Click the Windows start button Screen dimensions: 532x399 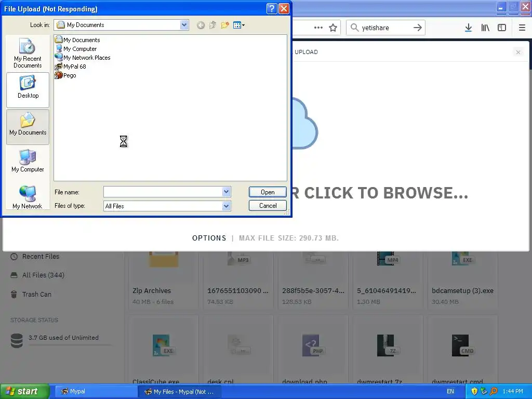click(24, 392)
